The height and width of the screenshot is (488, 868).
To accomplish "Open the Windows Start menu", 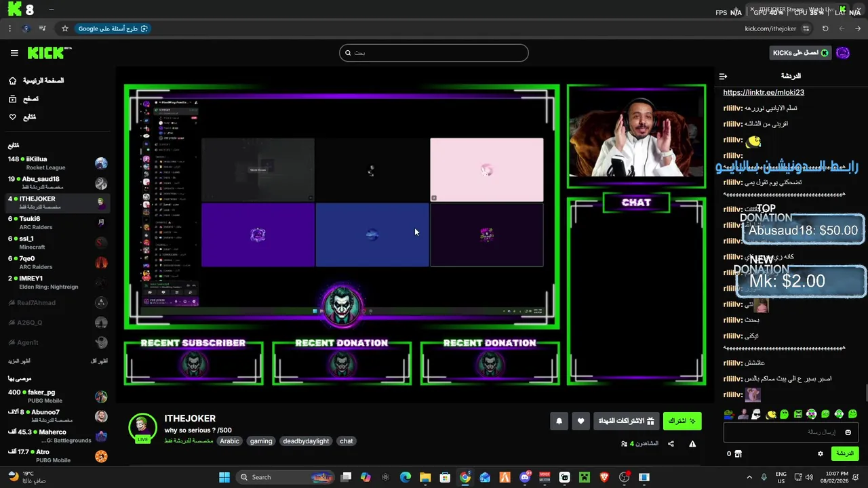I will [224, 477].
